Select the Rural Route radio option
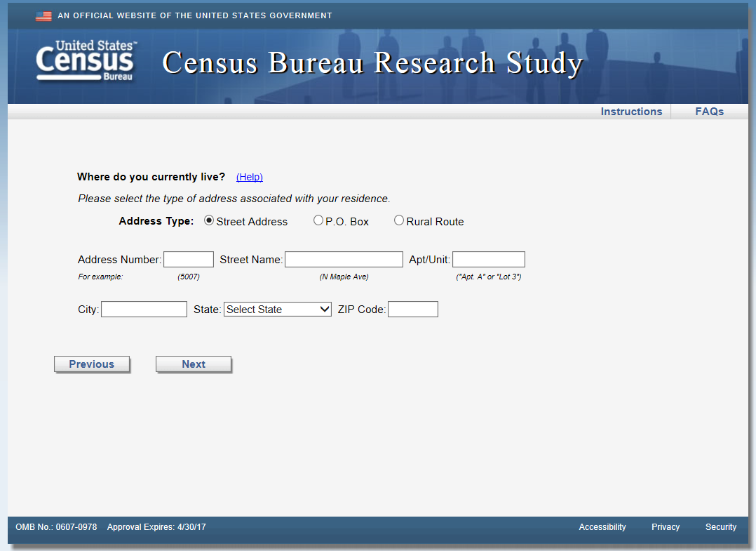This screenshot has height=551, width=756. pyautogui.click(x=399, y=220)
